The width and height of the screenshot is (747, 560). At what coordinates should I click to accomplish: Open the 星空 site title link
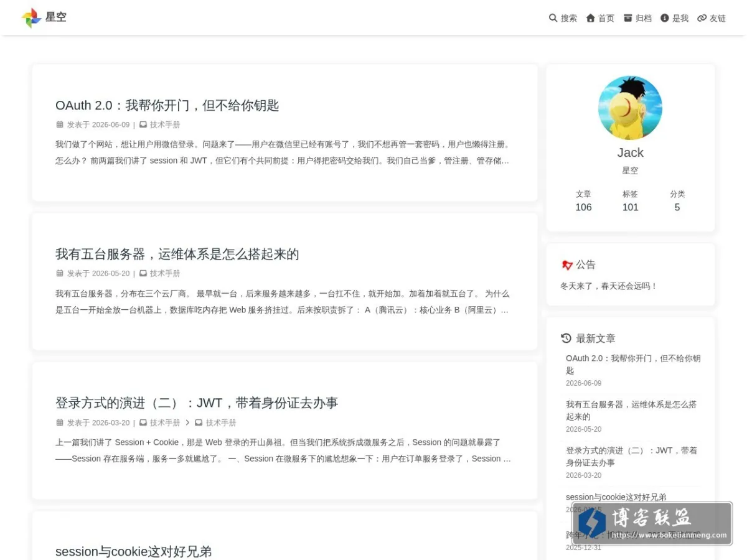[x=56, y=17]
